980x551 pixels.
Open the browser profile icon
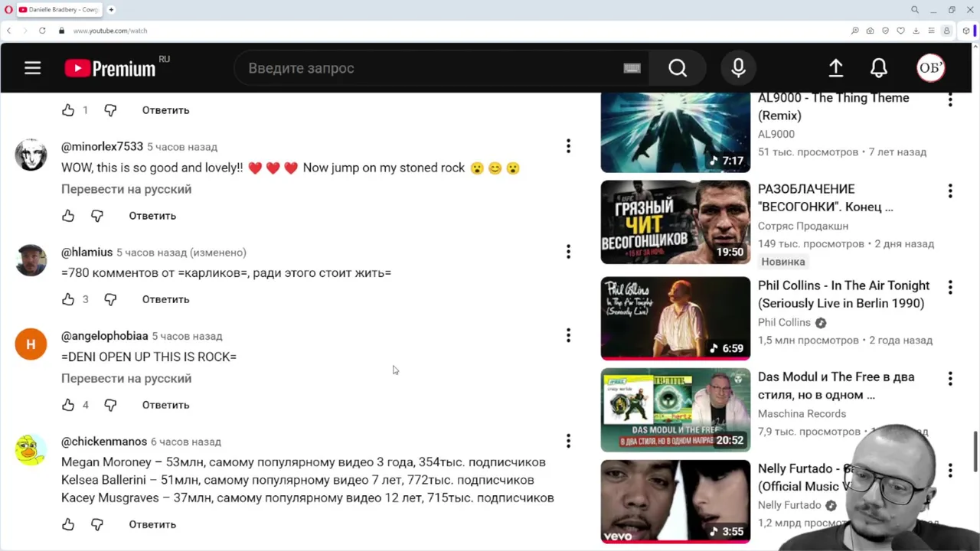tap(947, 31)
